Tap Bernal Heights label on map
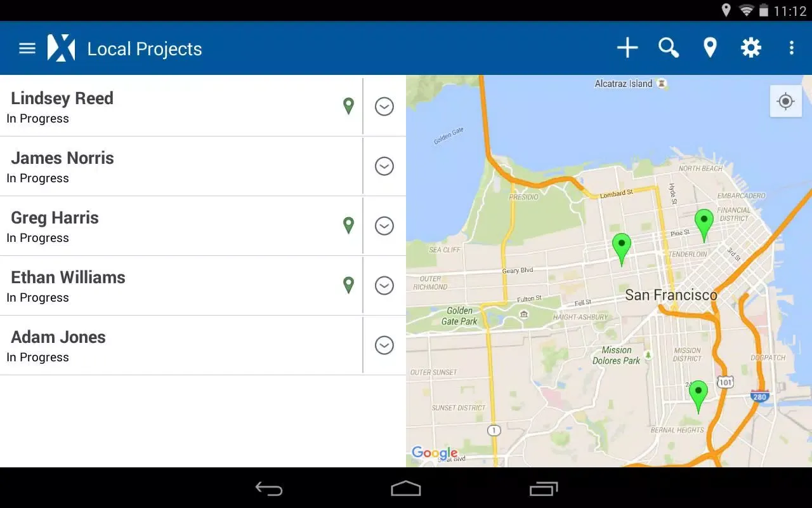 tap(678, 430)
